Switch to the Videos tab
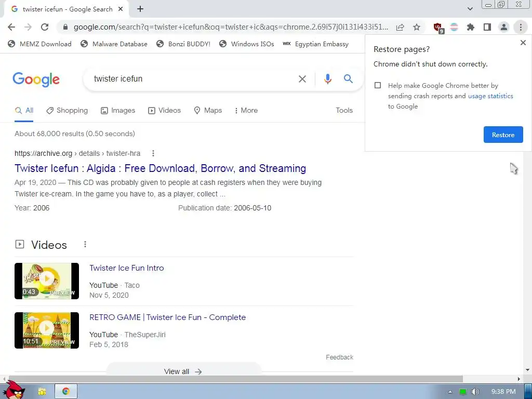The width and height of the screenshot is (532, 399). pos(165,111)
